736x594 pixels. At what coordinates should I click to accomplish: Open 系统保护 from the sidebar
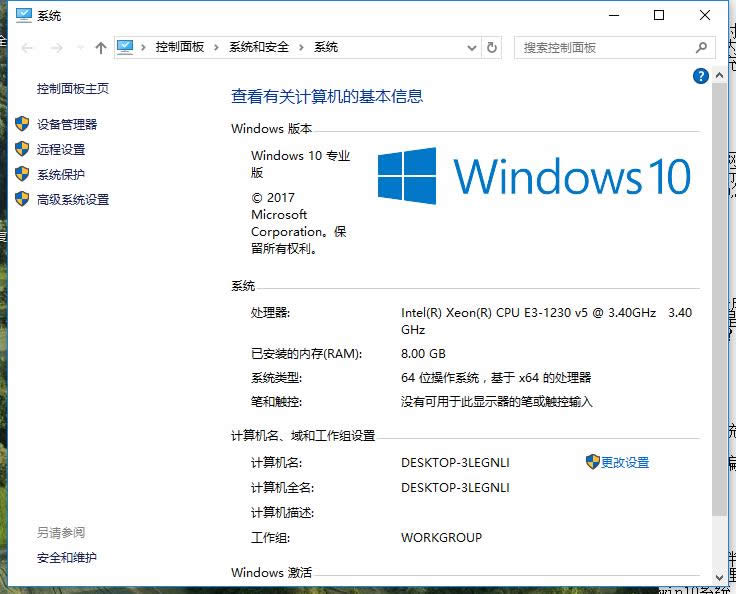(x=61, y=174)
